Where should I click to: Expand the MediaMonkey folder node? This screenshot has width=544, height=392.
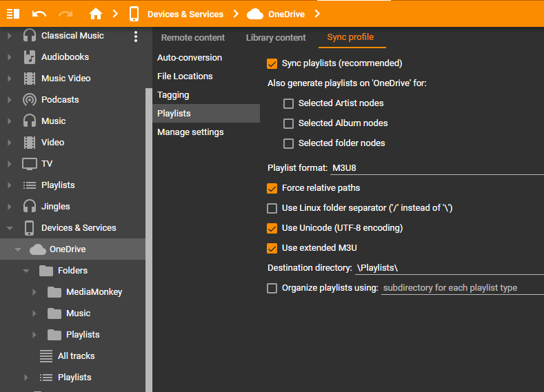34,292
